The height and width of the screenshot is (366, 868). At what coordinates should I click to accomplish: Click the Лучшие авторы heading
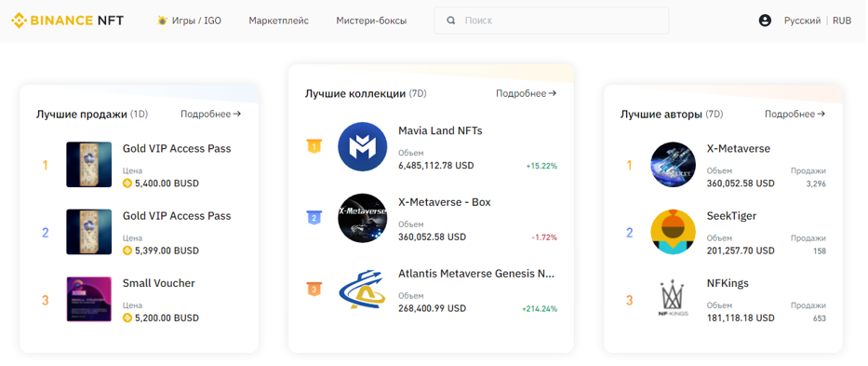coord(661,115)
